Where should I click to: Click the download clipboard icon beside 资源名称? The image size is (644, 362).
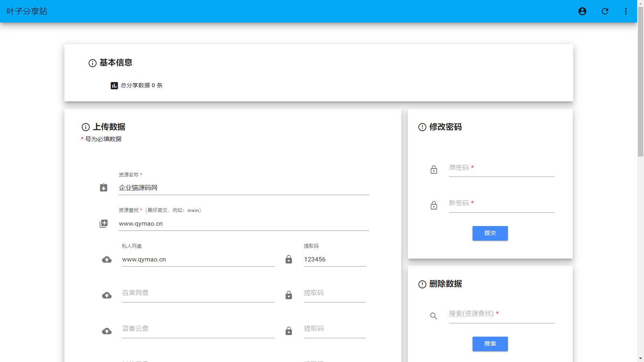click(x=103, y=188)
